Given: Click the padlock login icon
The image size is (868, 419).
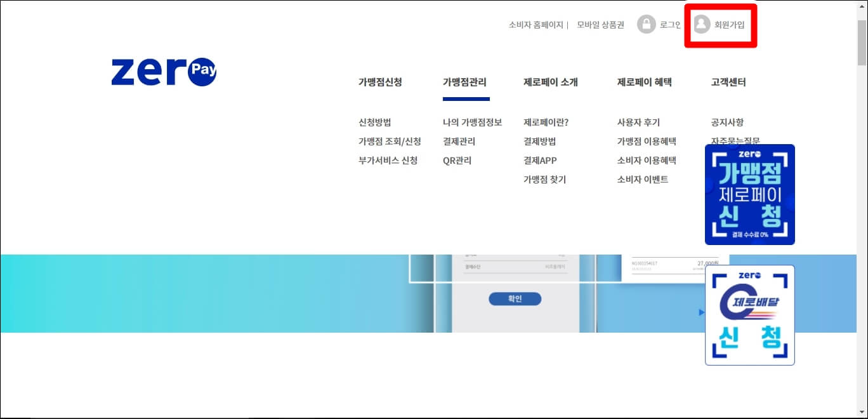Looking at the screenshot, I should pyautogui.click(x=646, y=25).
